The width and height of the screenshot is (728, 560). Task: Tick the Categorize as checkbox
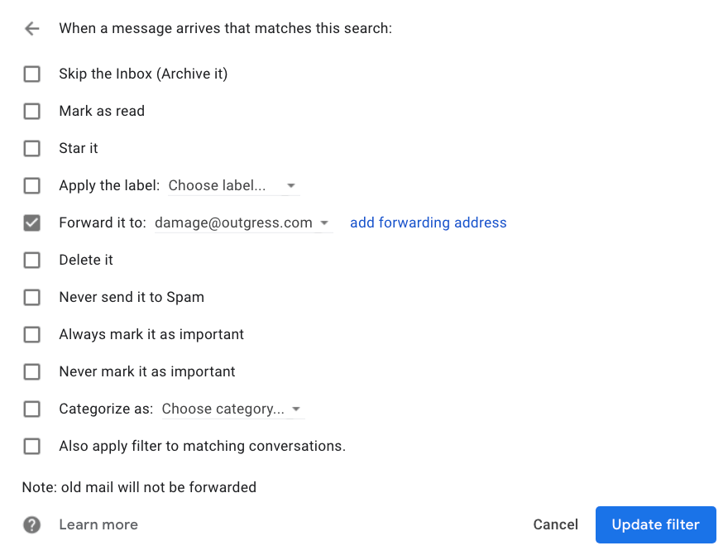pyautogui.click(x=32, y=409)
